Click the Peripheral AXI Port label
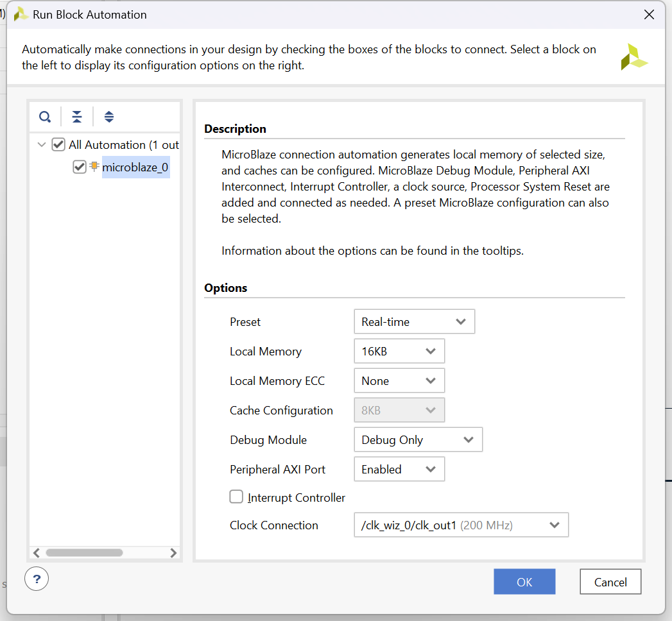Viewport: 672px width, 621px height. (278, 470)
